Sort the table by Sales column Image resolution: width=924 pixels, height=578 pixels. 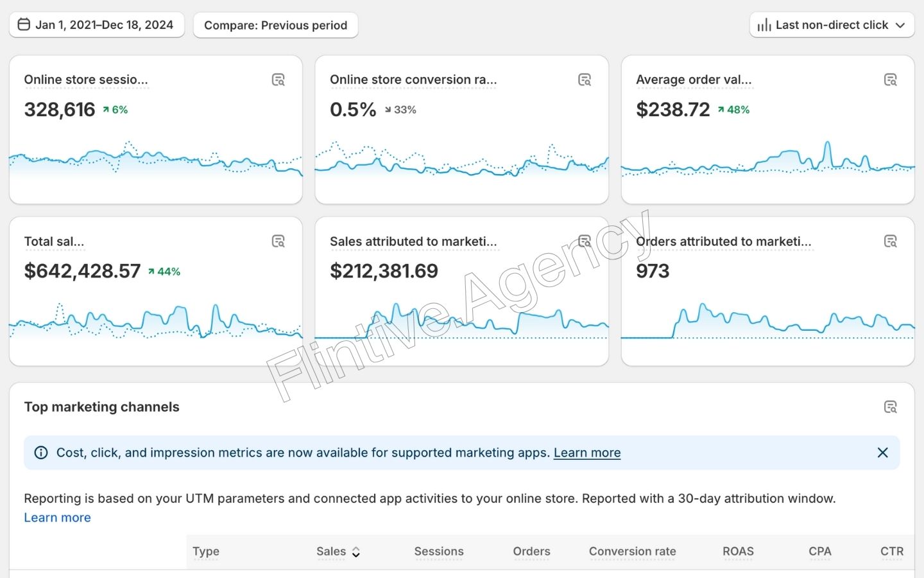coord(338,552)
